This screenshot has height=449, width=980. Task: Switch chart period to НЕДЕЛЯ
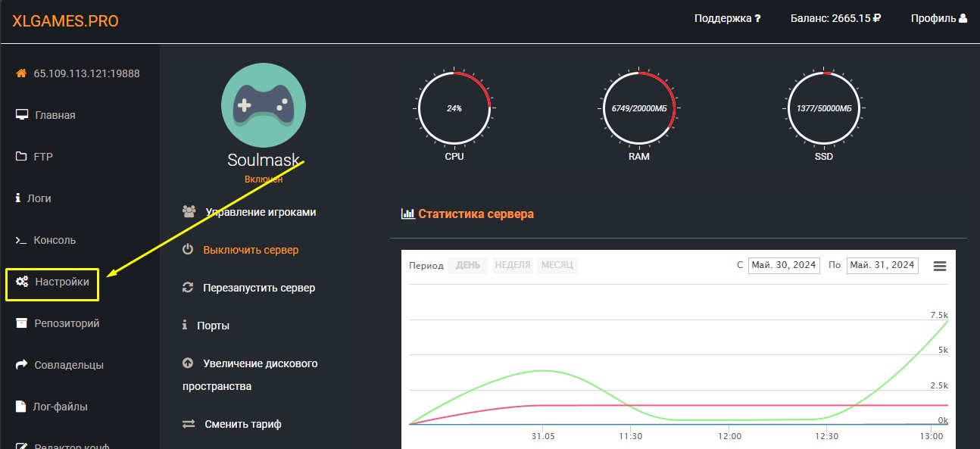point(512,266)
